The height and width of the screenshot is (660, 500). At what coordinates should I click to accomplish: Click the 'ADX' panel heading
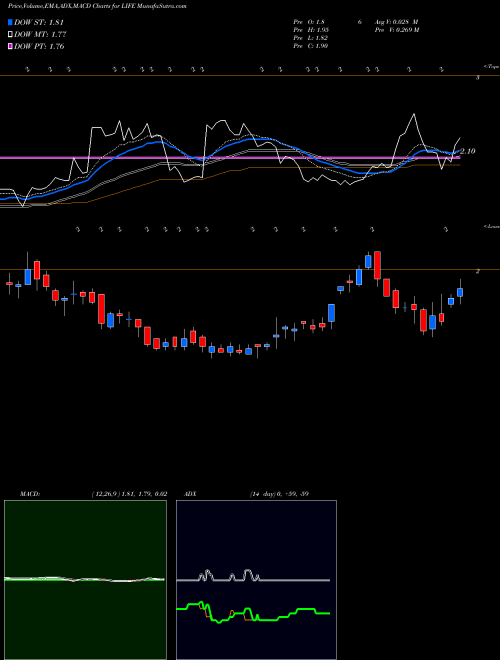(190, 494)
